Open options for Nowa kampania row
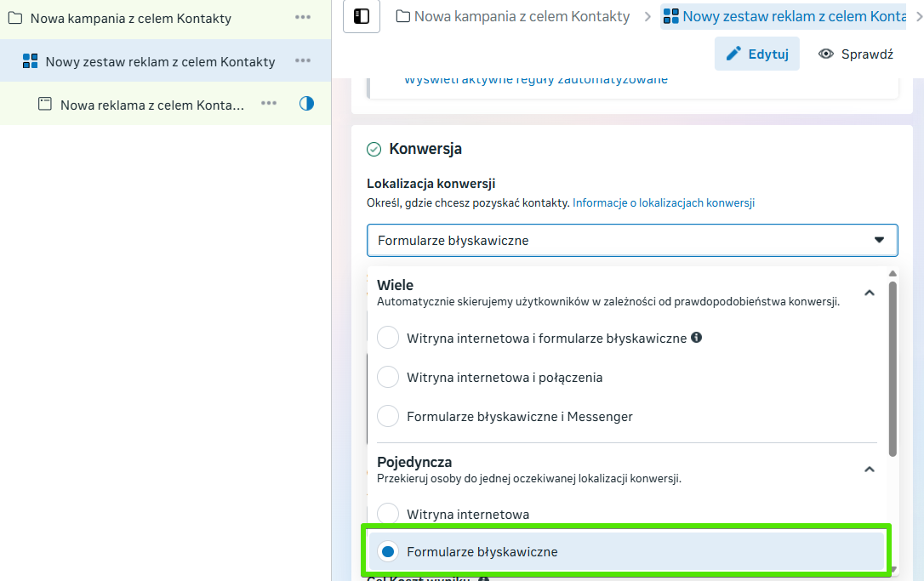Viewport: 924px width, 581px height. click(x=303, y=18)
